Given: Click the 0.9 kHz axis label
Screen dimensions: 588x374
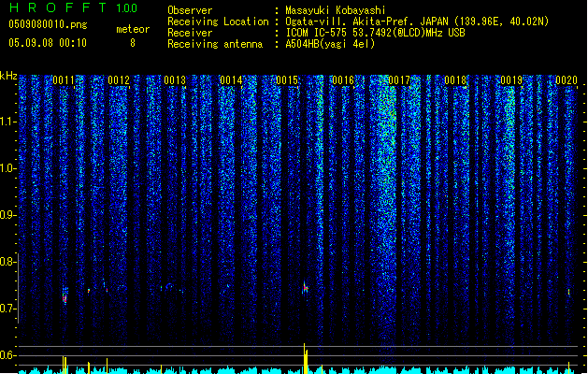Looking at the screenshot, I should [x=7, y=215].
